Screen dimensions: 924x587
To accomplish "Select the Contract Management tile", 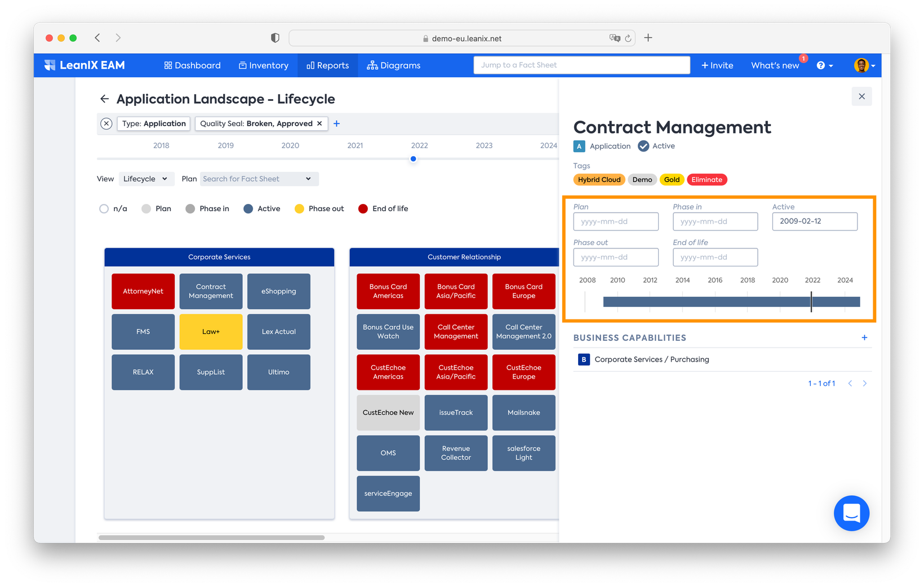I will pos(211,291).
